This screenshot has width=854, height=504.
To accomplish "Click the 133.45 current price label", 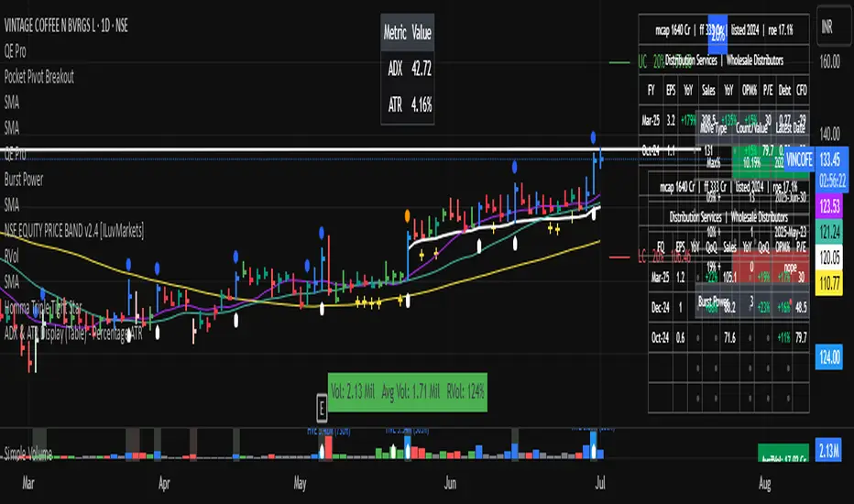I will 830,159.
